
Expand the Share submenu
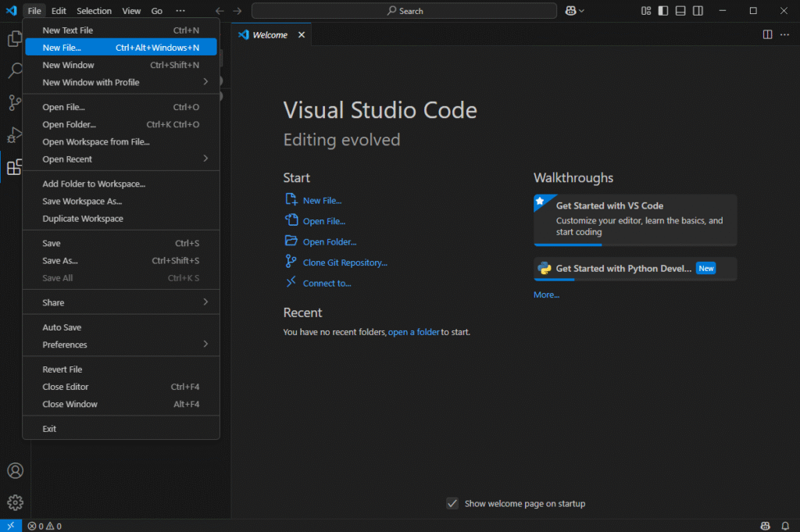click(121, 302)
